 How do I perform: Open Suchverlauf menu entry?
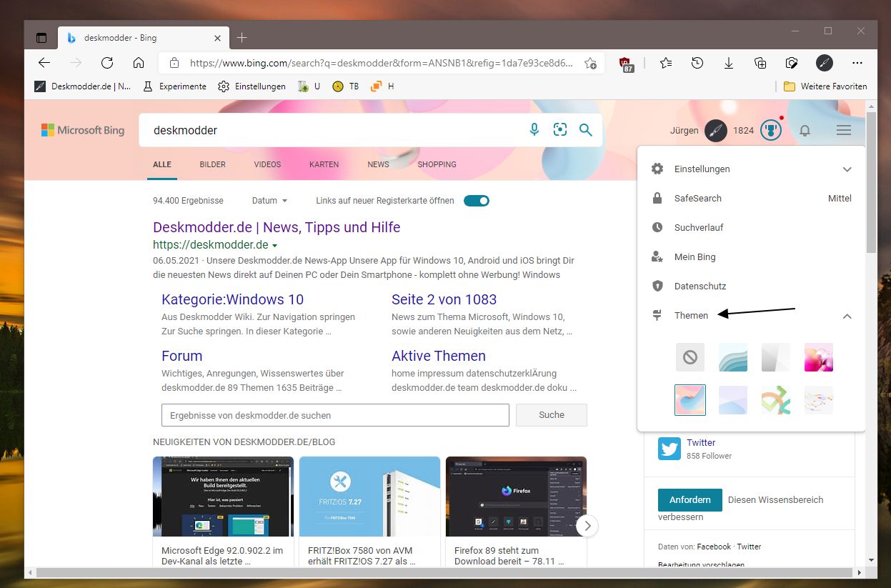751,228
